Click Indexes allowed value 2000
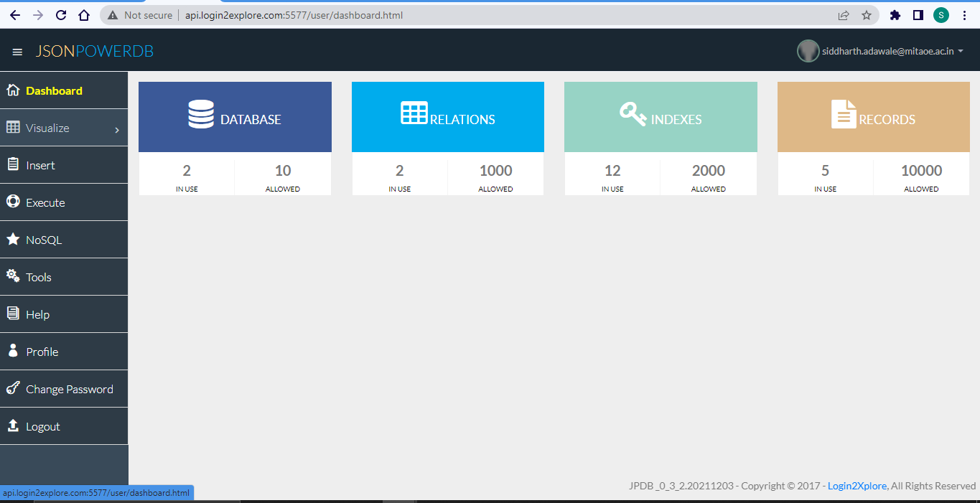This screenshot has height=503, width=980. (709, 171)
